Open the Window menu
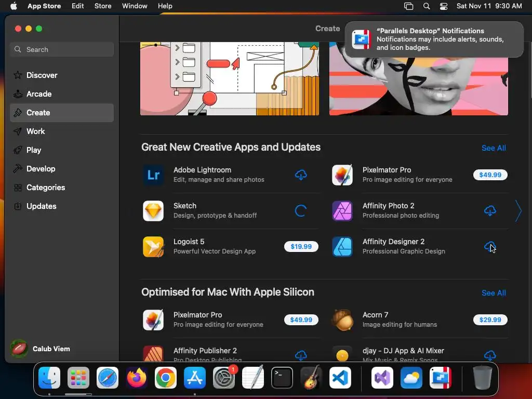The width and height of the screenshot is (532, 399). coord(135,6)
